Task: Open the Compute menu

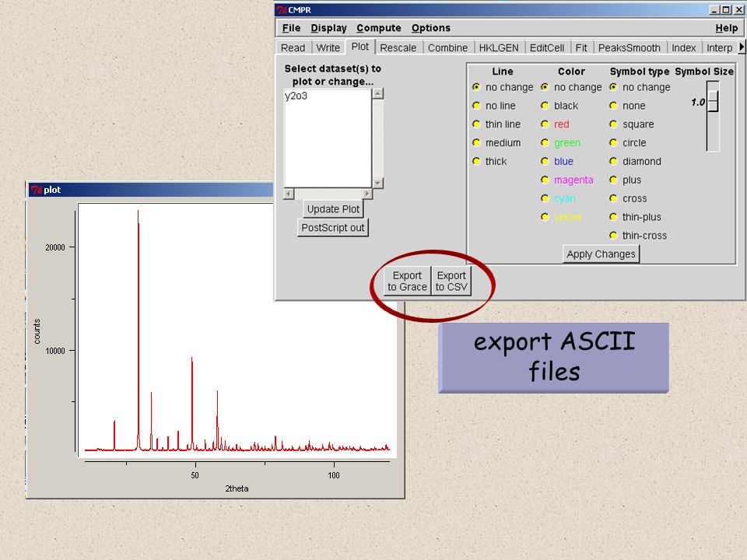Action: click(x=379, y=28)
